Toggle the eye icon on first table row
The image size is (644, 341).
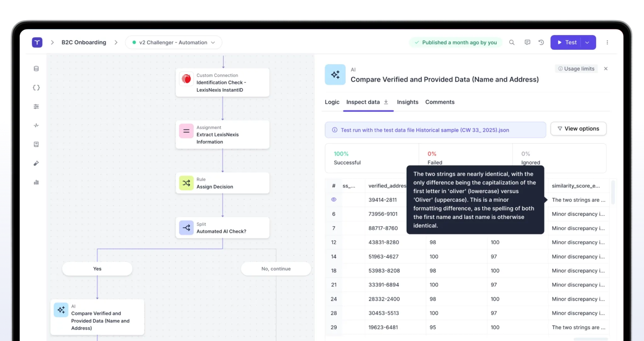[334, 199]
